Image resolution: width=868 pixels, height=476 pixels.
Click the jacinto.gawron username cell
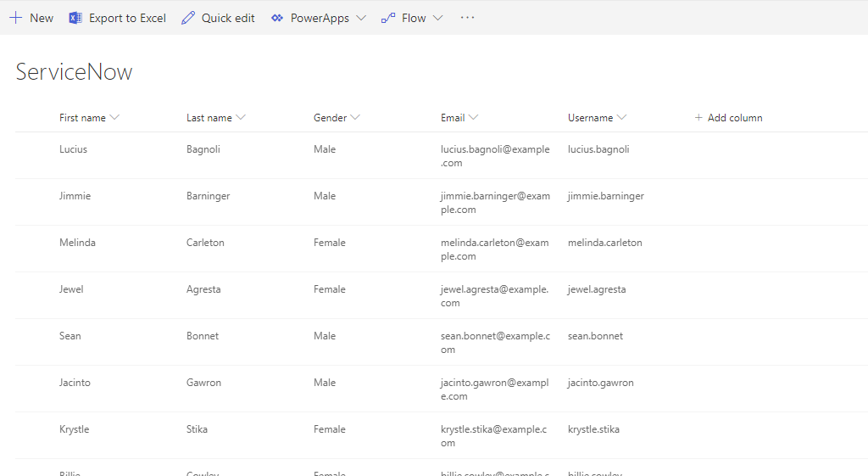pos(601,383)
